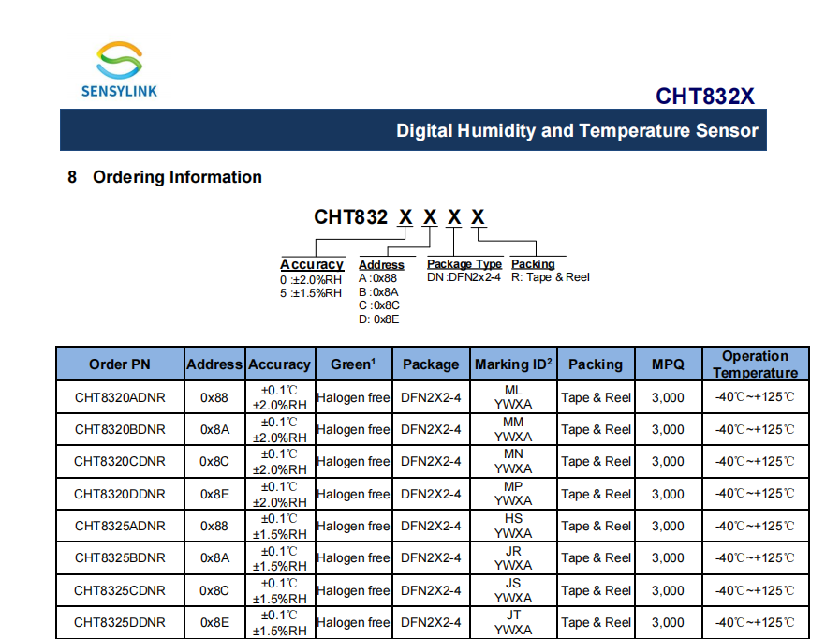Click the Order PN column header
This screenshot has width=840, height=639.
(120, 364)
